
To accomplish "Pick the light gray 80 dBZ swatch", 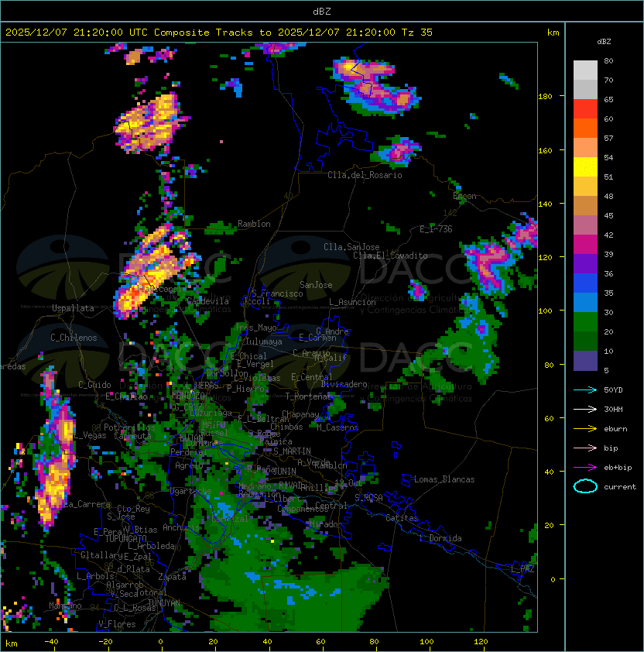I will (585, 70).
